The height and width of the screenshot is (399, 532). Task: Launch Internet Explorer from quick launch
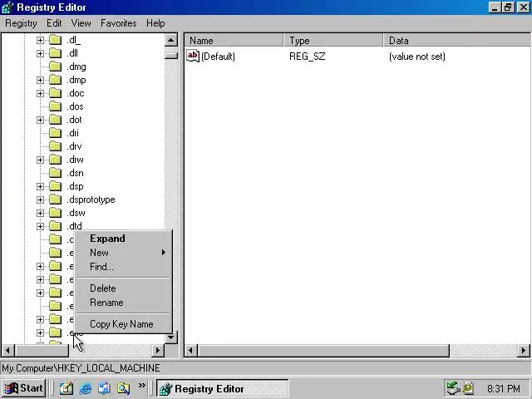(86, 388)
